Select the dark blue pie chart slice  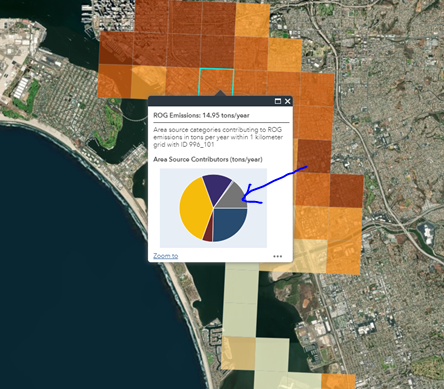pyautogui.click(x=230, y=223)
